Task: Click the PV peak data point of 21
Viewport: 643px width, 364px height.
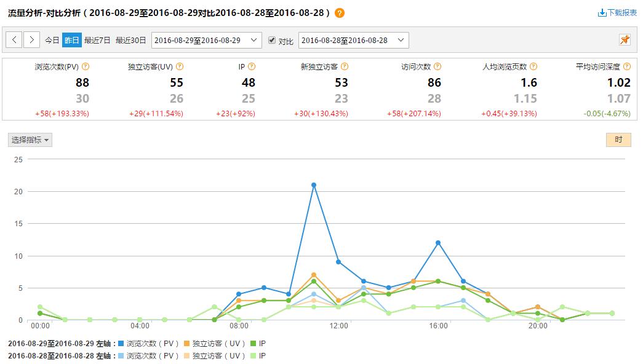Action: pos(314,184)
